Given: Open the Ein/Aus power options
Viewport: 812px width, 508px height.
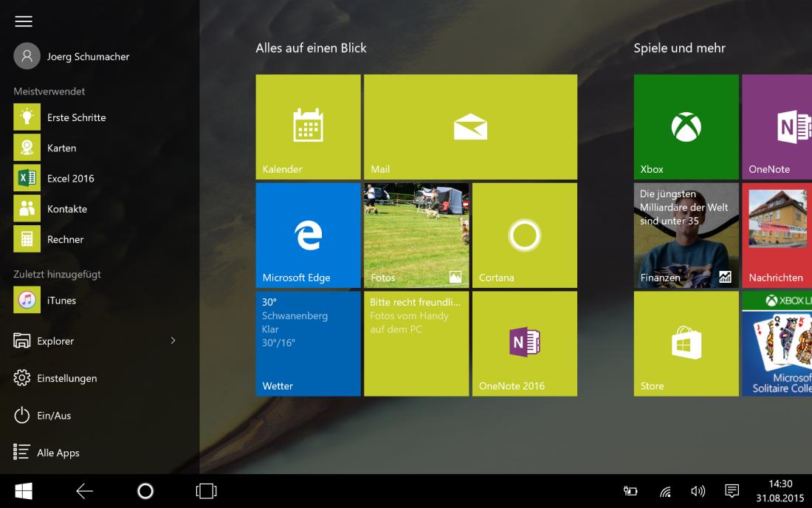Looking at the screenshot, I should (x=54, y=416).
